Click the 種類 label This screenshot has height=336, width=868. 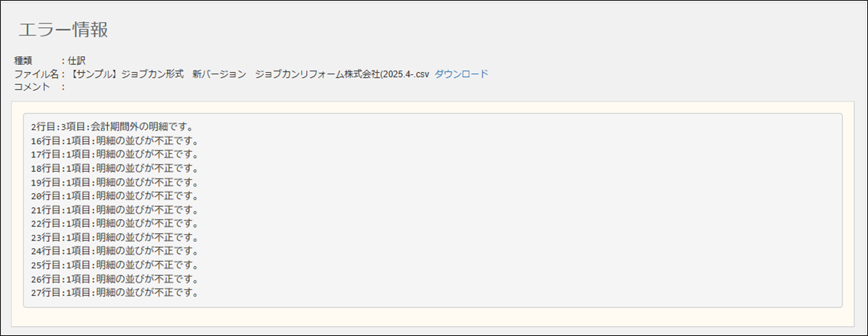coord(24,61)
